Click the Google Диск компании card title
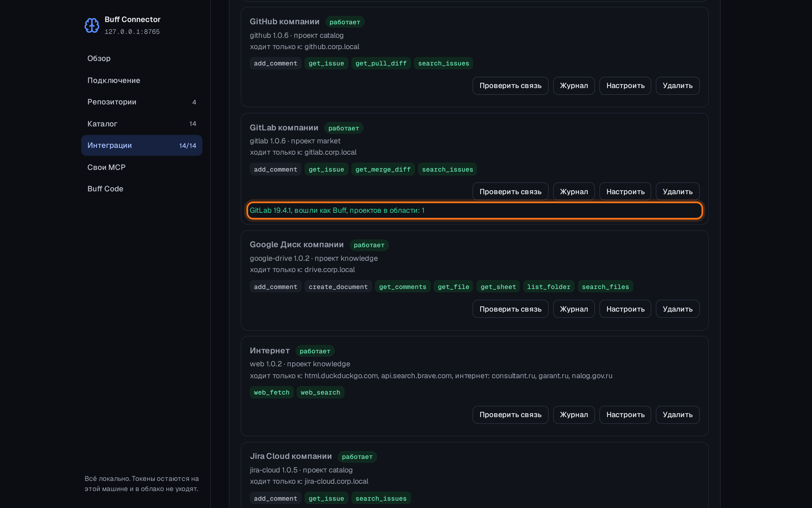The height and width of the screenshot is (508, 812). click(297, 245)
